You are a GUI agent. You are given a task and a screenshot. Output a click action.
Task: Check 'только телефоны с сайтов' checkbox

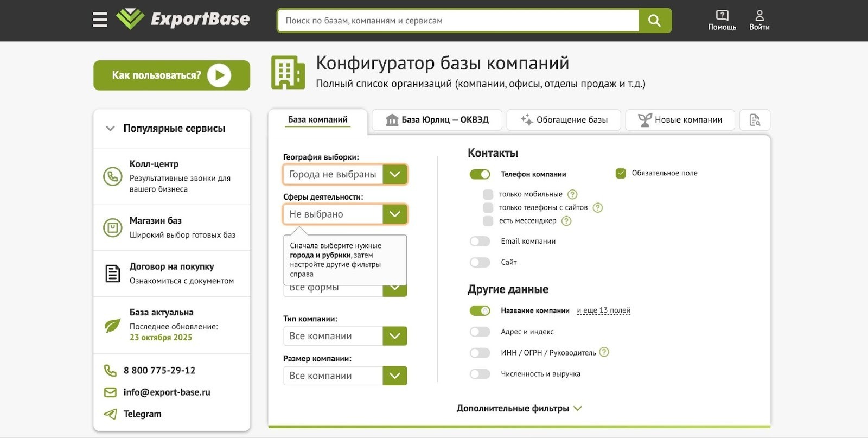tap(488, 208)
